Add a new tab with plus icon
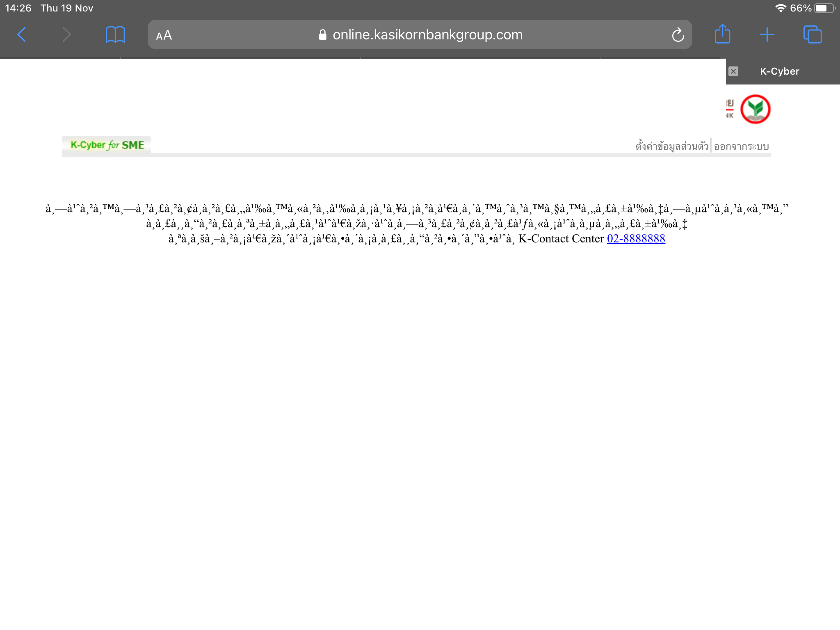 click(x=767, y=35)
